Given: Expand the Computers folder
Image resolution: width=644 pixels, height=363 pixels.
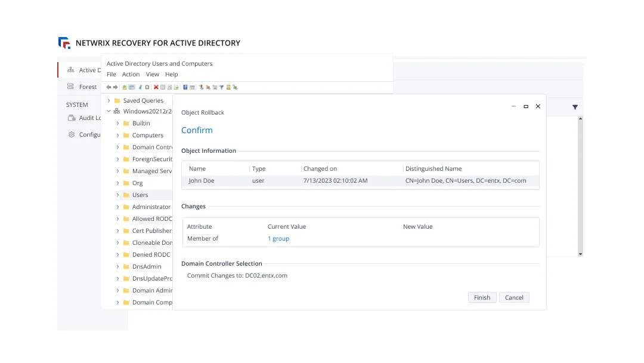Looking at the screenshot, I should tap(117, 136).
